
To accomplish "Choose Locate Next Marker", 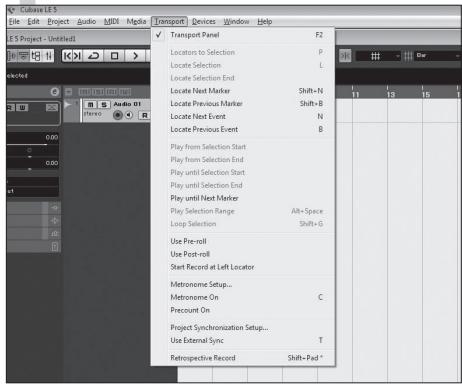I will pos(243,91).
